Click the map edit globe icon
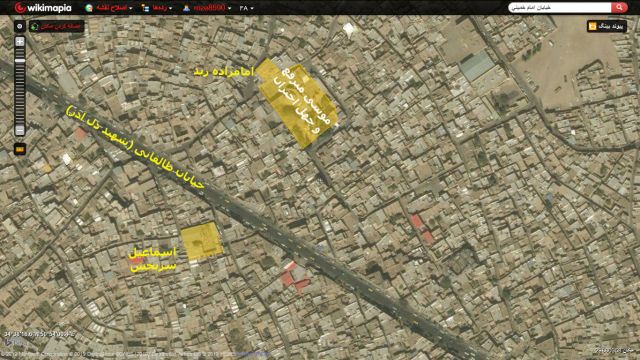640x360 pixels. (x=89, y=8)
